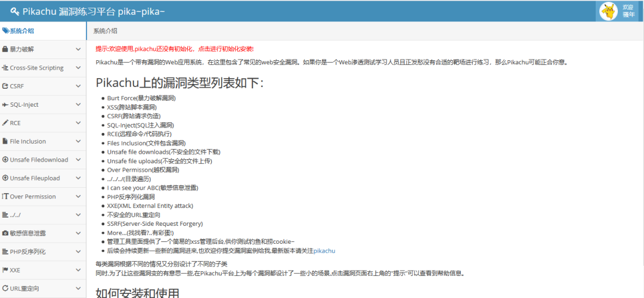Image resolution: width=644 pixels, height=298 pixels.
Task: Click the 如何安装和使用 heading
Action: [138, 293]
